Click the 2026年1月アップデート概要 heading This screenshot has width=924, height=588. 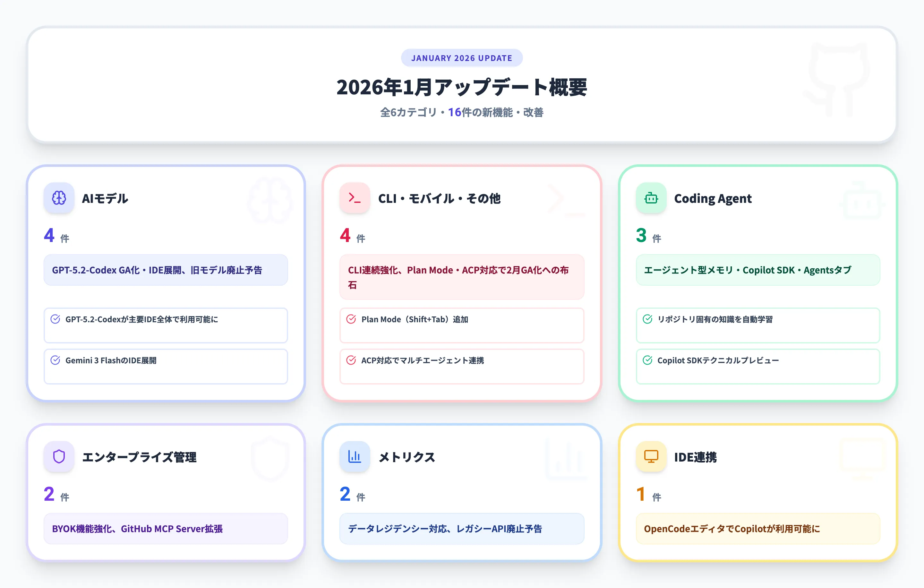[x=462, y=88]
